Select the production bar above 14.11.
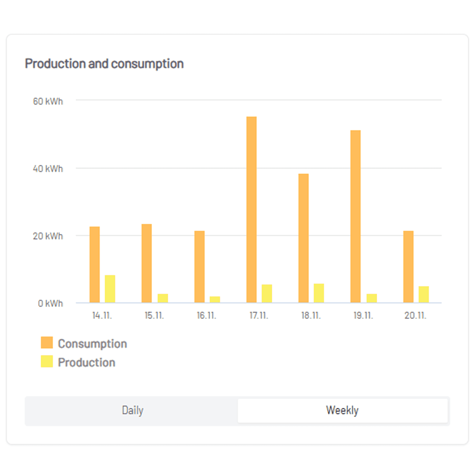The image size is (476, 476). (110, 288)
